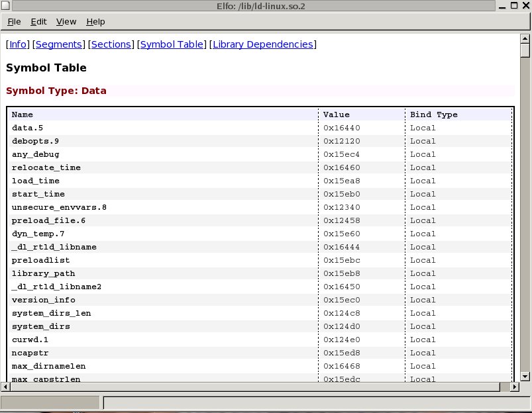
Task: Click the vertical scrollbar down arrow
Action: (x=525, y=376)
